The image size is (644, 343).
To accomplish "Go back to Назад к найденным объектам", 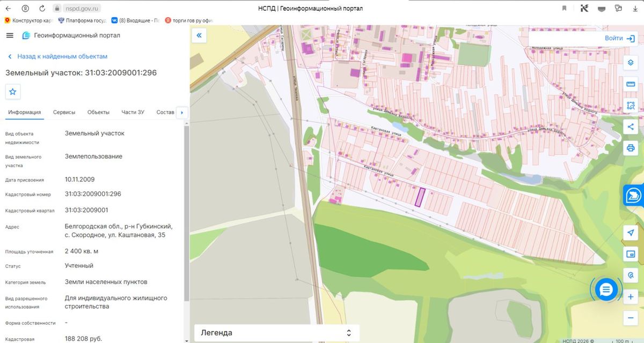I will 57,56.
